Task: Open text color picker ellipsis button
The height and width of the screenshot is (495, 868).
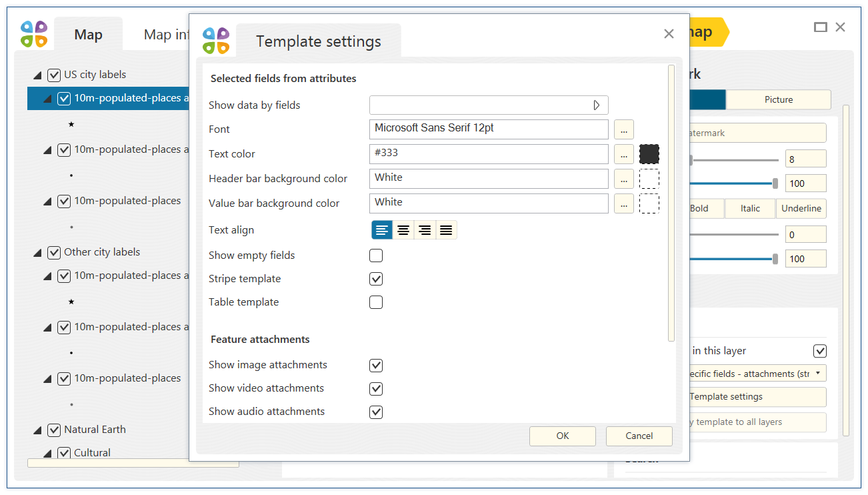Action: coord(623,154)
